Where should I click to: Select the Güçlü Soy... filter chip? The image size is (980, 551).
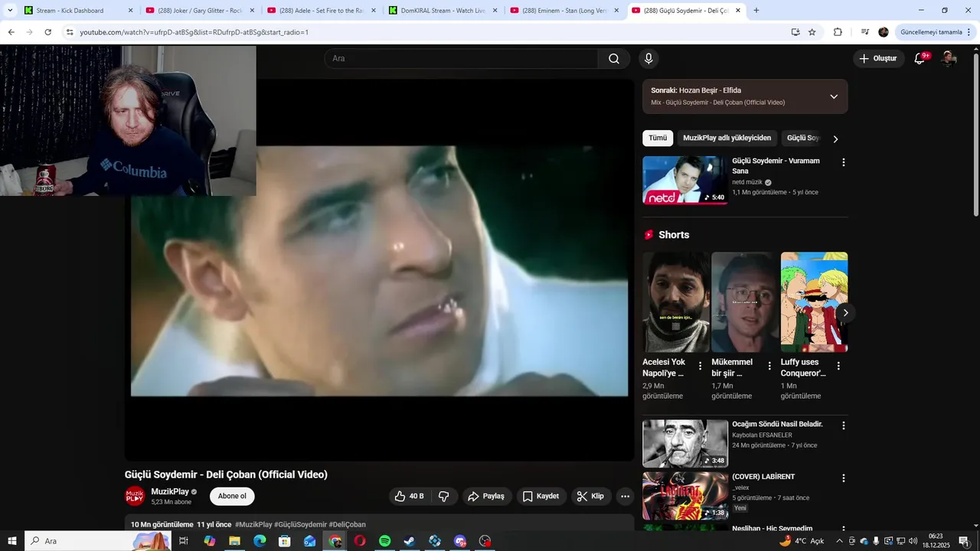[x=803, y=138]
